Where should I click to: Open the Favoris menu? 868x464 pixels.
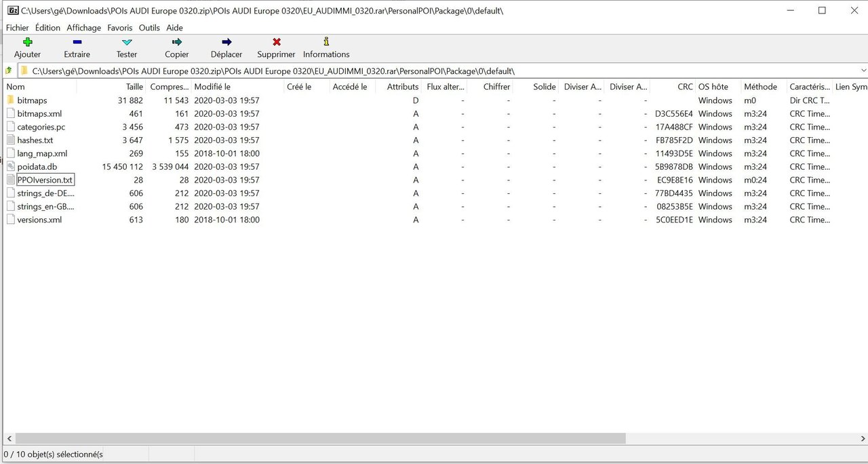(x=120, y=28)
